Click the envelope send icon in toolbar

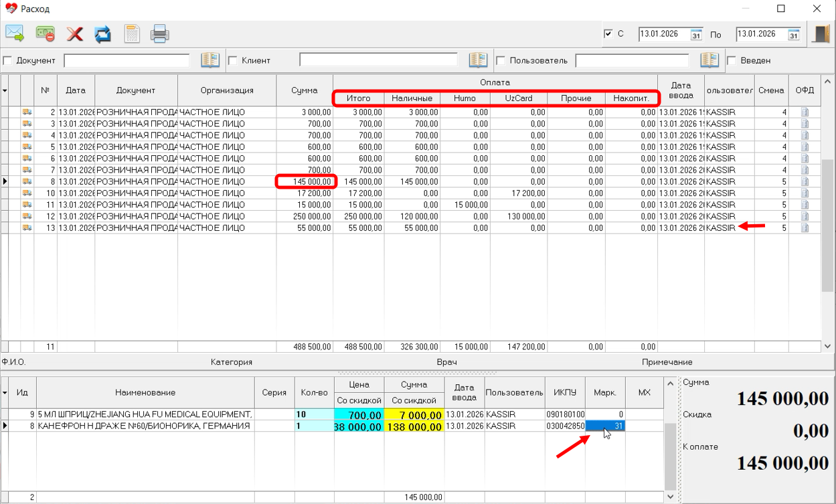pos(15,33)
